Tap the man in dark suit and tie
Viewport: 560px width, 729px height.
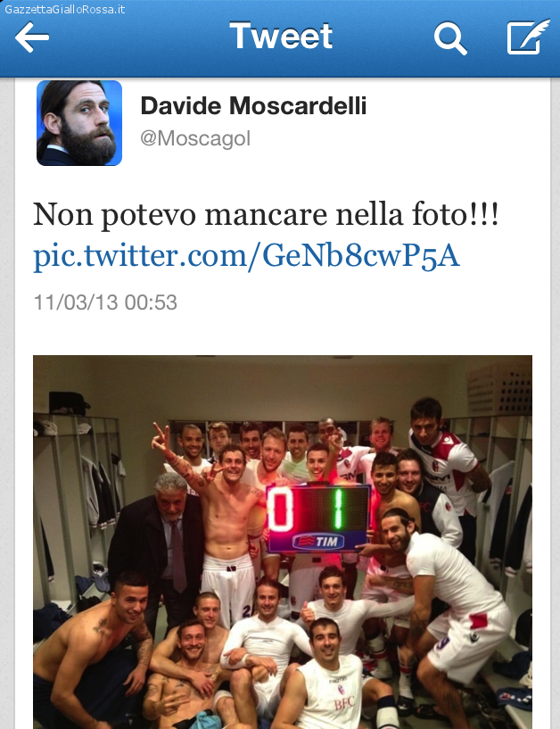point(158,539)
